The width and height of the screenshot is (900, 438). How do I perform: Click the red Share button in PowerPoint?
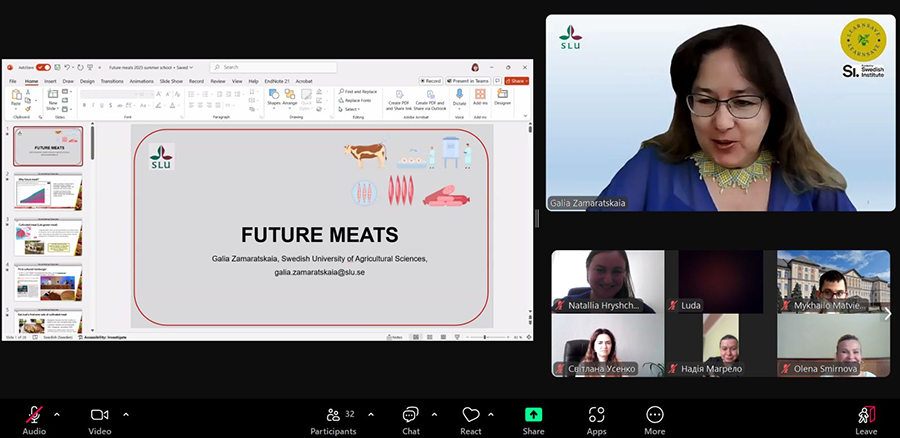516,81
